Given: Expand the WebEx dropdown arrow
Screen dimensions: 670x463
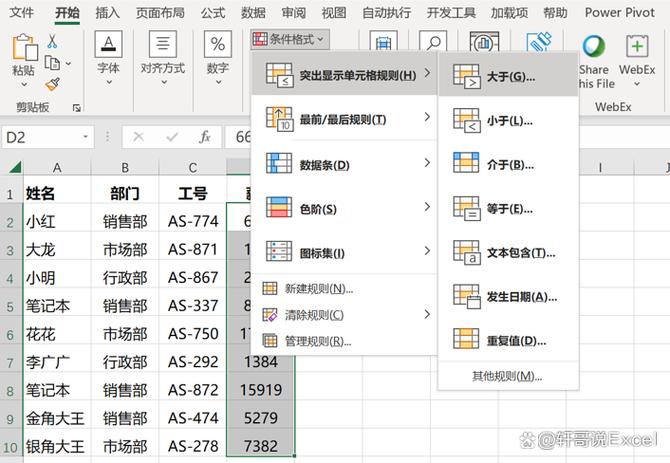Looking at the screenshot, I should click(637, 84).
